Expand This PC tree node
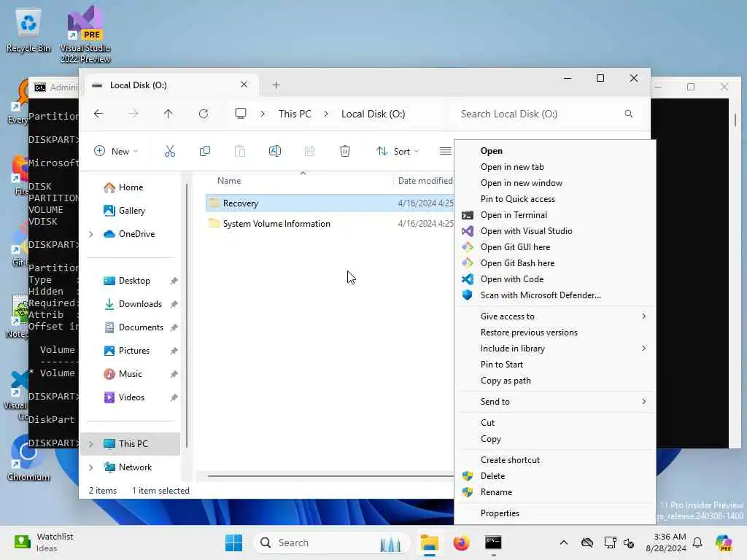Viewport: 747px width, 560px height. click(91, 444)
